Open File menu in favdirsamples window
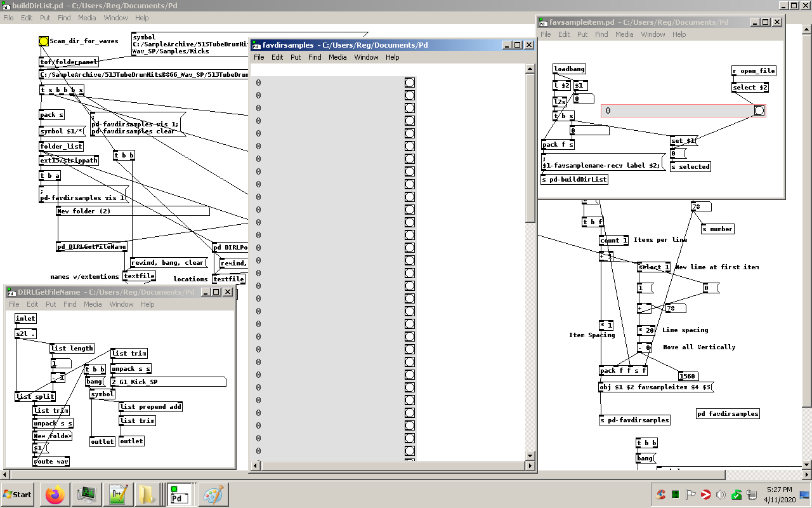 tap(259, 57)
